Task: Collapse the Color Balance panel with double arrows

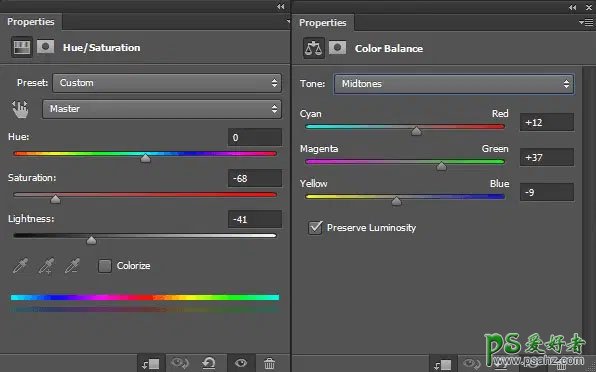Action: [x=572, y=7]
